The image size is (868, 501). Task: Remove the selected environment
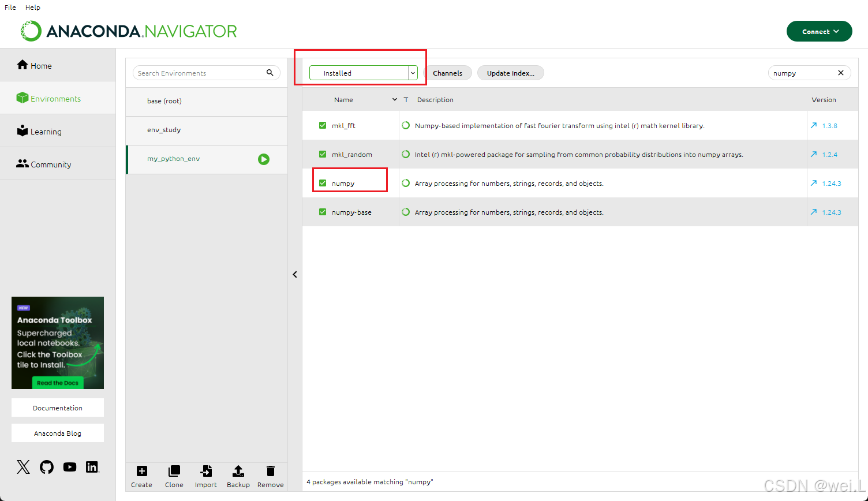pos(270,477)
